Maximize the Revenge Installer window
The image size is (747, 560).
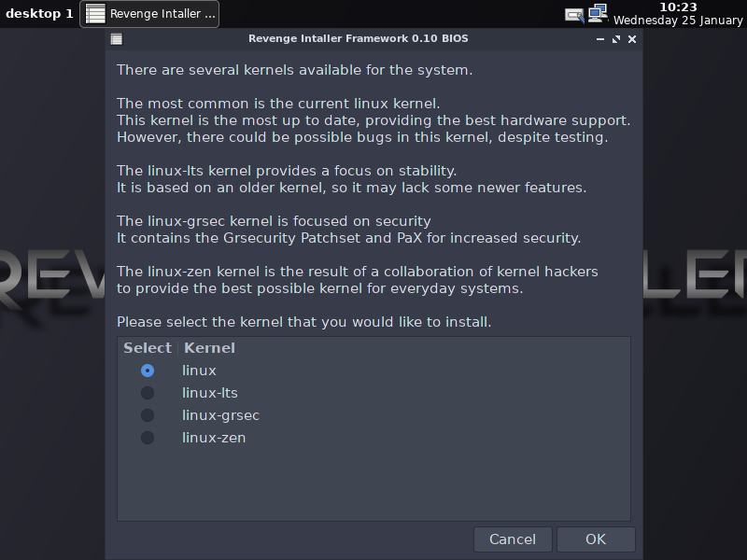(616, 39)
